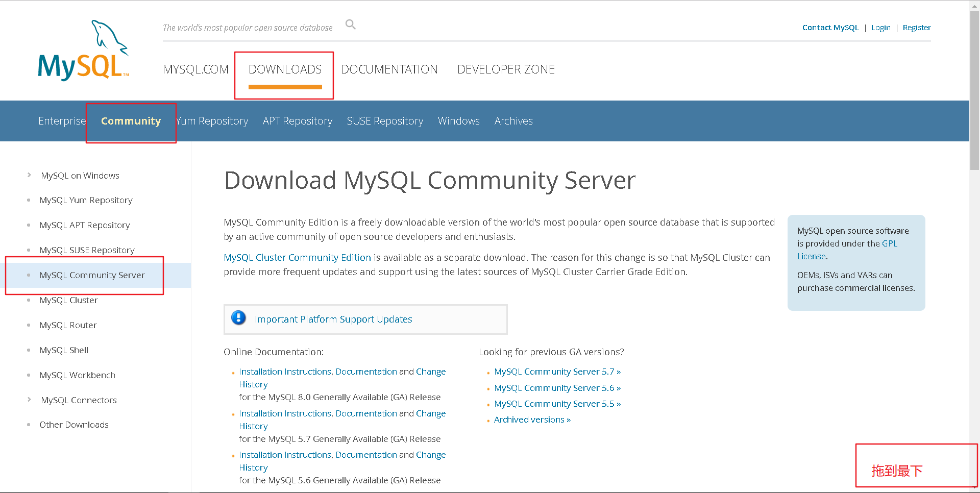980x493 pixels.
Task: Open MySQL Cluster sidebar item
Action: (68, 300)
